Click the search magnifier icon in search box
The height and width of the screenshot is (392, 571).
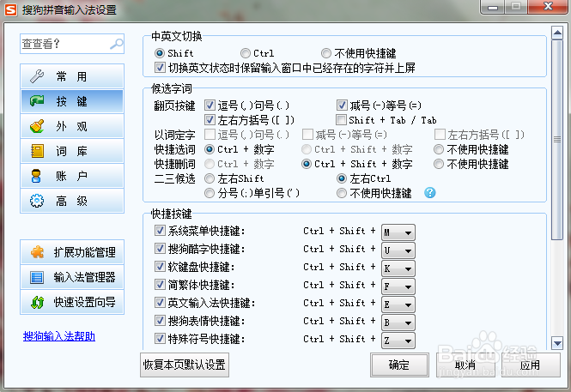coord(116,44)
